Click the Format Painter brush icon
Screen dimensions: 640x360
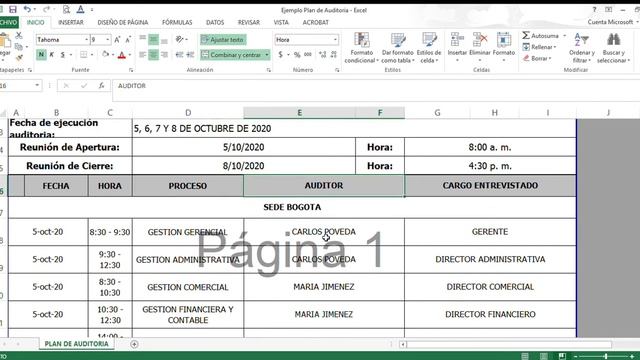19,58
